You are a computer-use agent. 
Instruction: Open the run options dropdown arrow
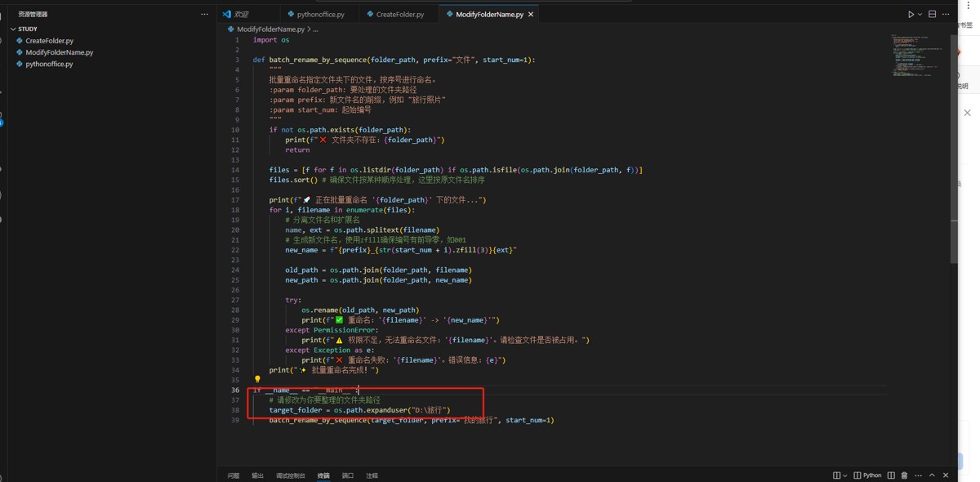click(920, 15)
